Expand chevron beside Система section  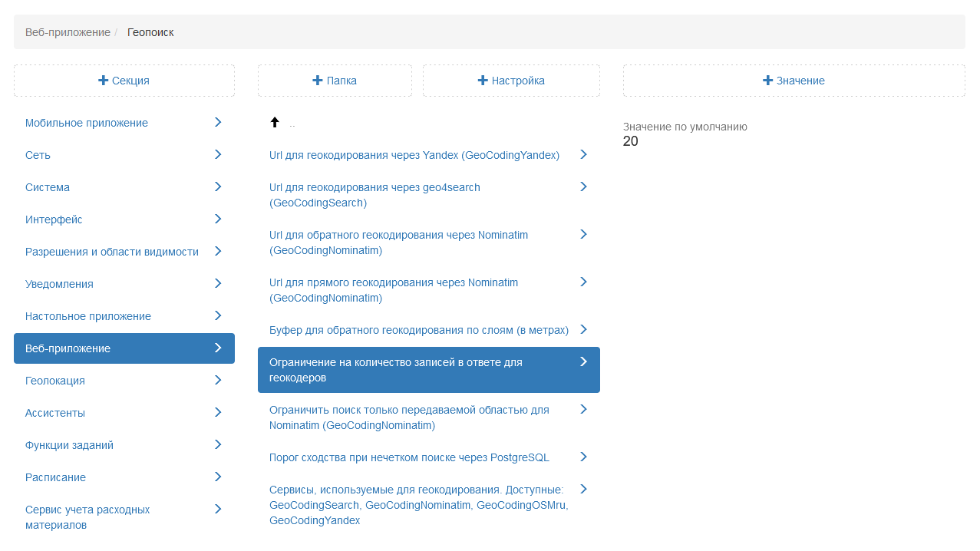218,186
